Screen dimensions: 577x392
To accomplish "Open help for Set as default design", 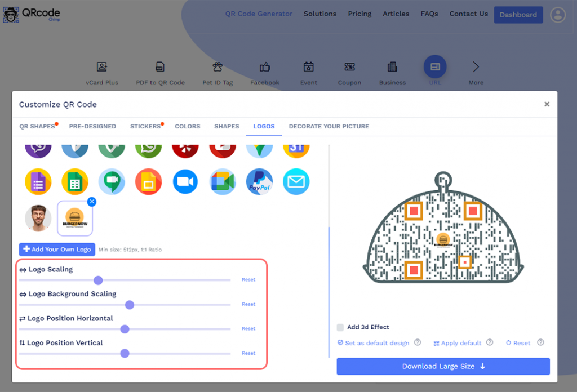I will pyautogui.click(x=418, y=342).
